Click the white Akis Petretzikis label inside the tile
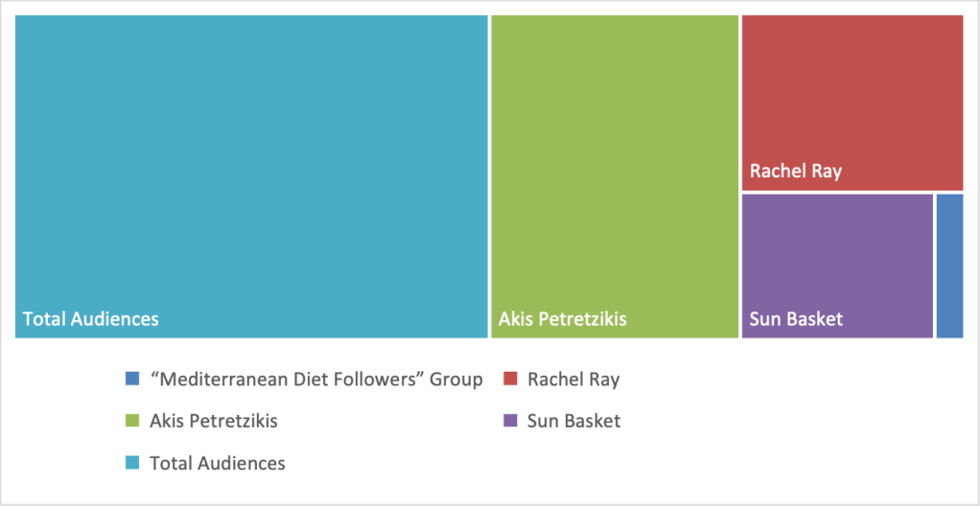Image resolution: width=980 pixels, height=506 pixels. pos(562,318)
